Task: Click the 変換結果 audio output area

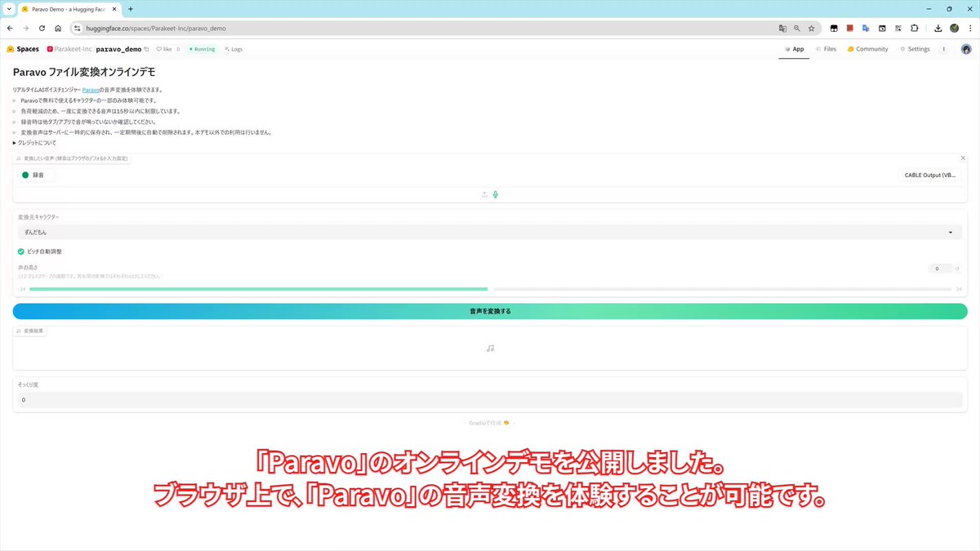Action: tap(490, 348)
